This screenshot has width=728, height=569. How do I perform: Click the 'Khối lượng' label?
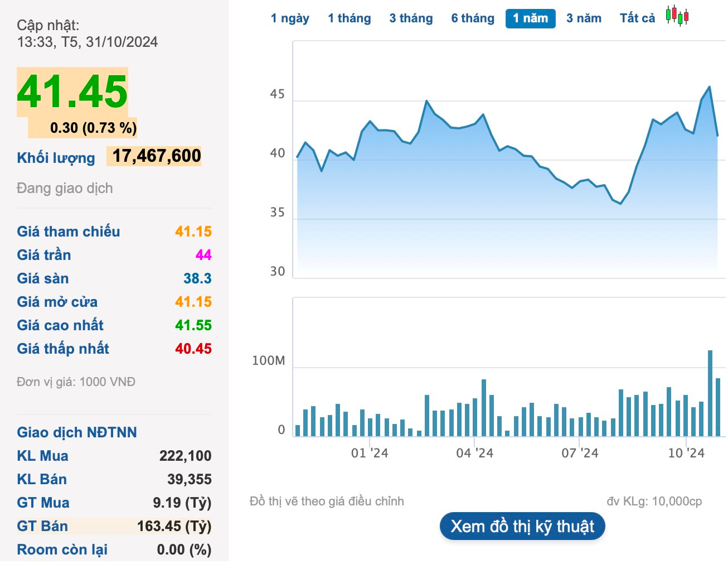tap(56, 158)
